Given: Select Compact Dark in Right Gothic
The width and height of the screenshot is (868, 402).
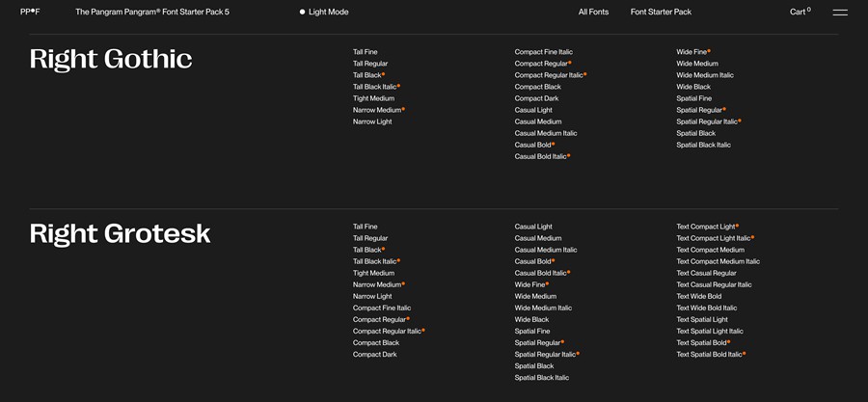Looking at the screenshot, I should [536, 98].
